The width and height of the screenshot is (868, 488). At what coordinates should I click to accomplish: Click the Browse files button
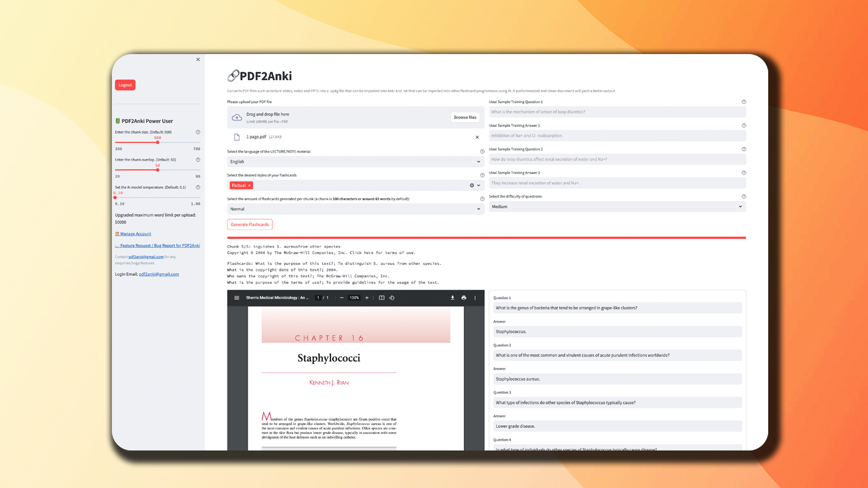[x=465, y=118]
